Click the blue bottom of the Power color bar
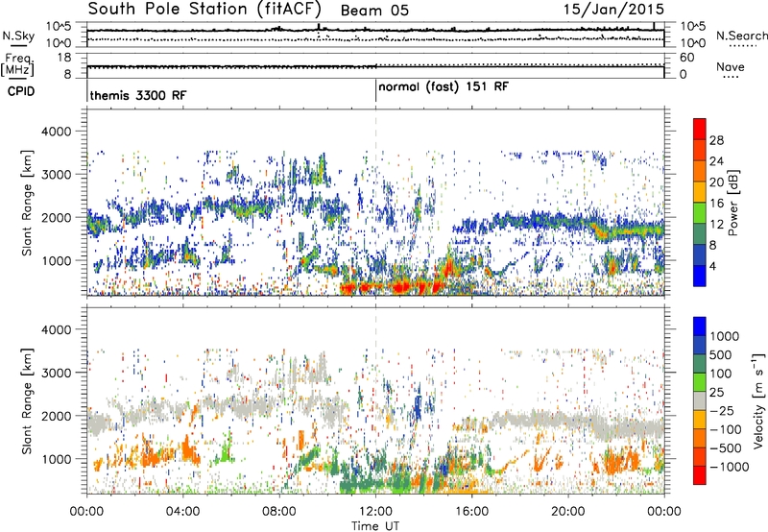 coord(700,277)
